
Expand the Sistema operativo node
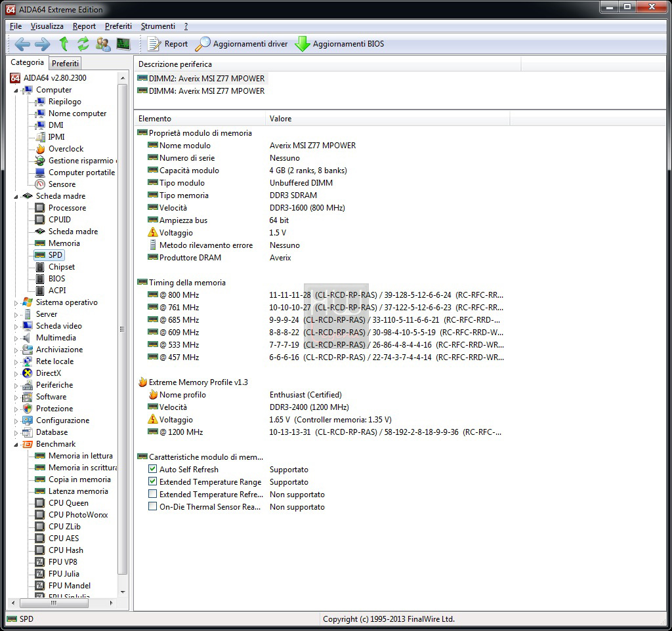click(16, 303)
